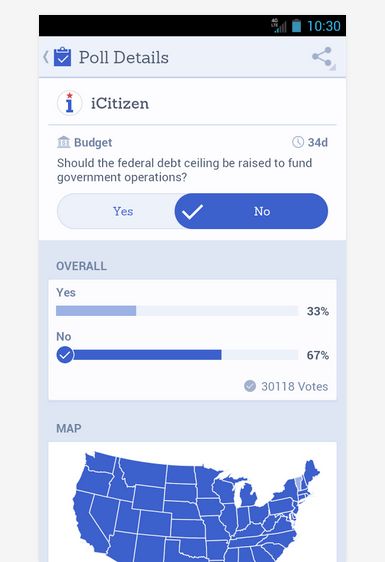Select the No vote option

(251, 211)
